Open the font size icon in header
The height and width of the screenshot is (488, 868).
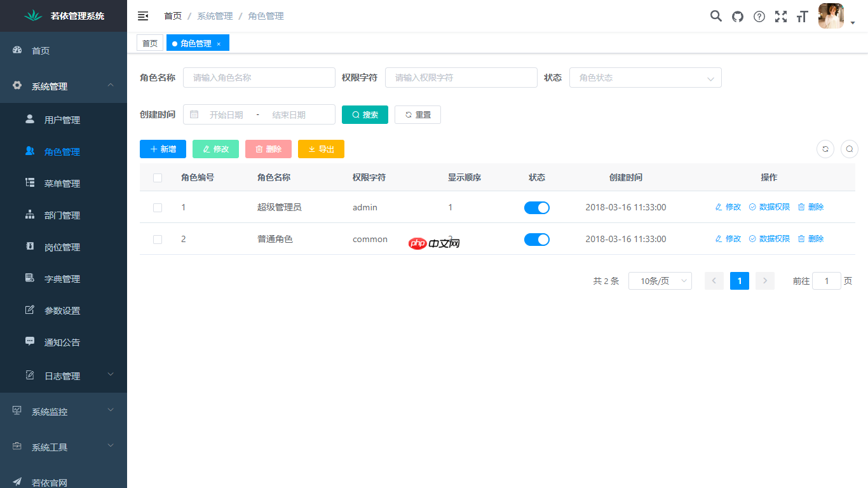tap(802, 17)
